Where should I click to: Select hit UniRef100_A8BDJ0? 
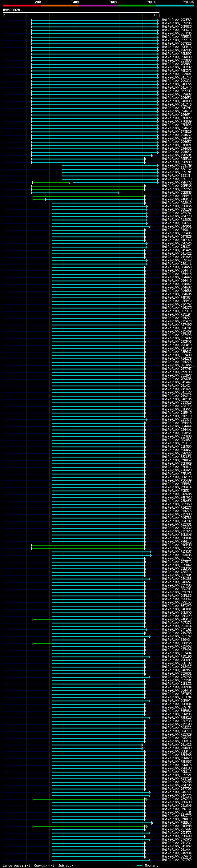177,822
